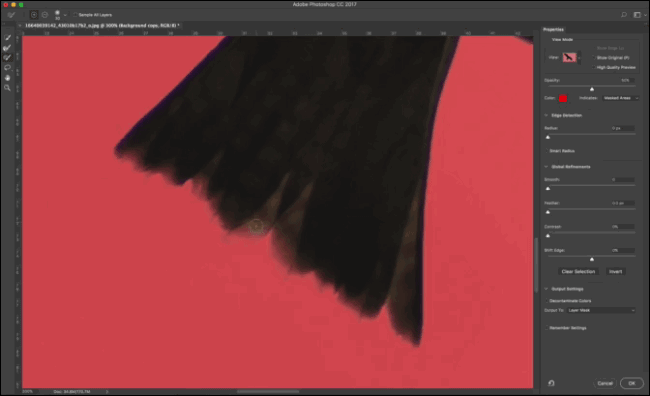Switch brush to add (plus) mode

(x=34, y=15)
